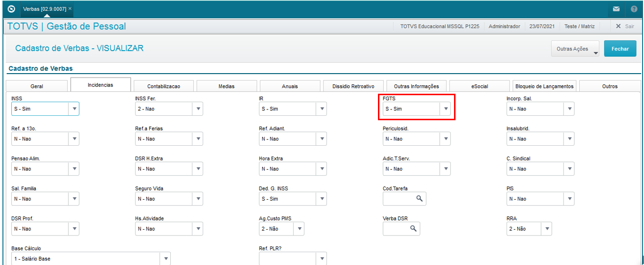
Task: Expand the Adic.T.Serv. dropdown
Action: pos(446,169)
